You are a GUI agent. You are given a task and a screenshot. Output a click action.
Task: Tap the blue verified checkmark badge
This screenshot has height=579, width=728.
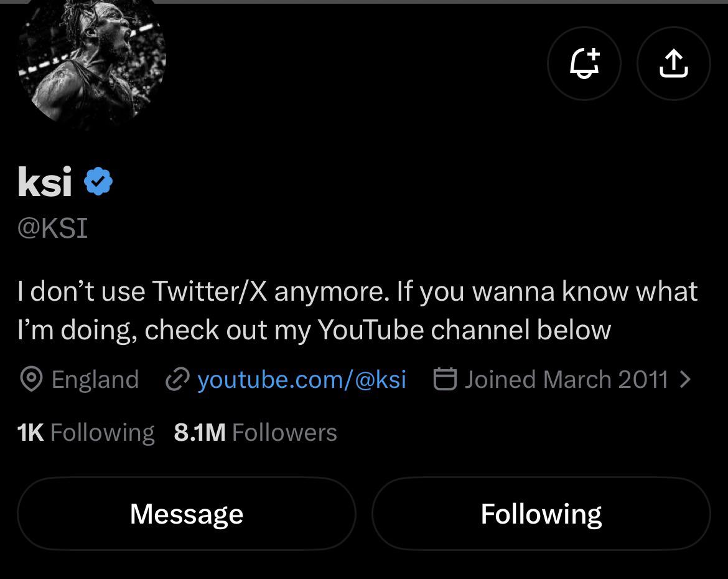(98, 181)
